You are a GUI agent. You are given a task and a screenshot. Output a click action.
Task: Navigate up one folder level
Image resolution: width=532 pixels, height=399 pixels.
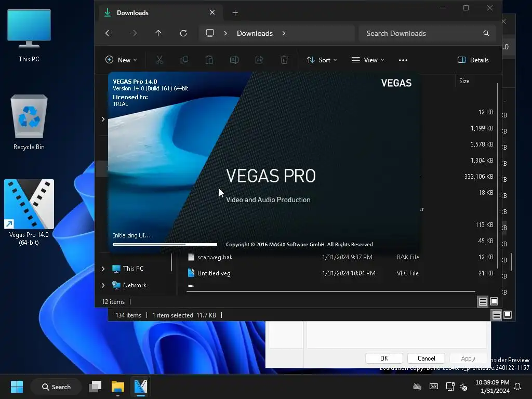158,33
